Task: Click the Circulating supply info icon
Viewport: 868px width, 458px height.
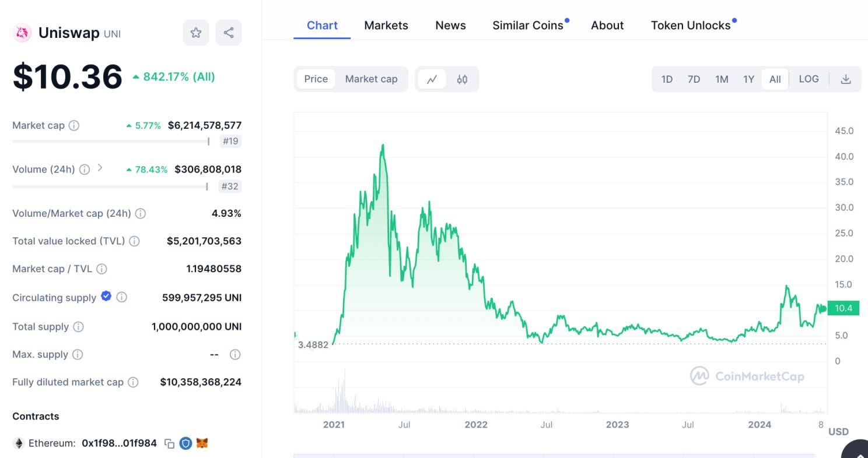Action: pyautogui.click(x=122, y=297)
